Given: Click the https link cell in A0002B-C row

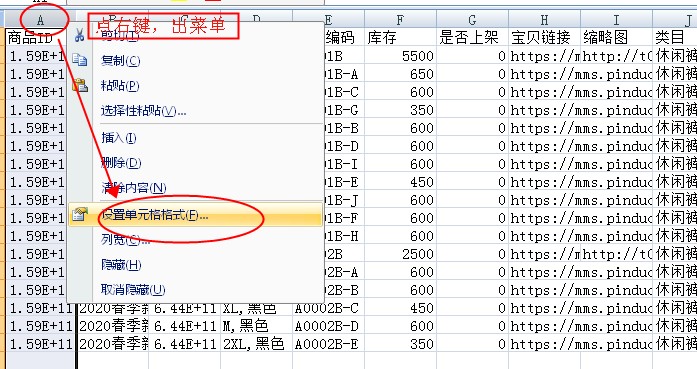Looking at the screenshot, I should pos(544,308).
